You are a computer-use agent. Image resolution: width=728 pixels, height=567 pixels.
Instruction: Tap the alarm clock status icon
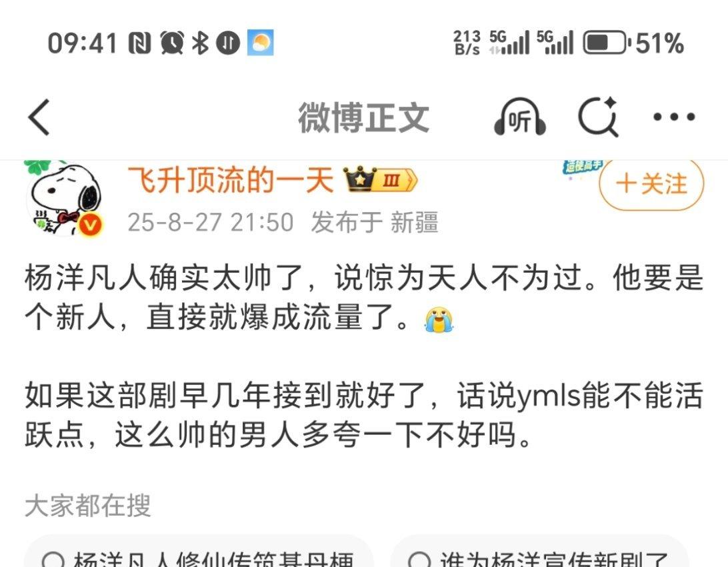(172, 43)
